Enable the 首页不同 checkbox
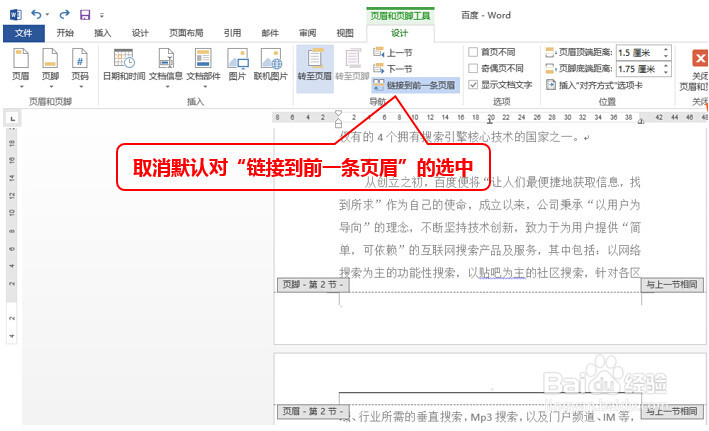This screenshot has height=431, width=709. 473,52
